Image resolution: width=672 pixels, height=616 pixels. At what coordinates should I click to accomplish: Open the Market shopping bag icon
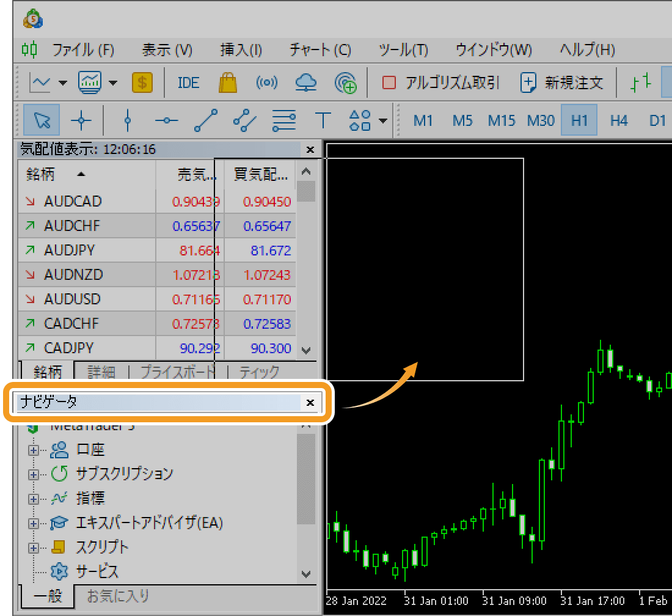pos(228,82)
